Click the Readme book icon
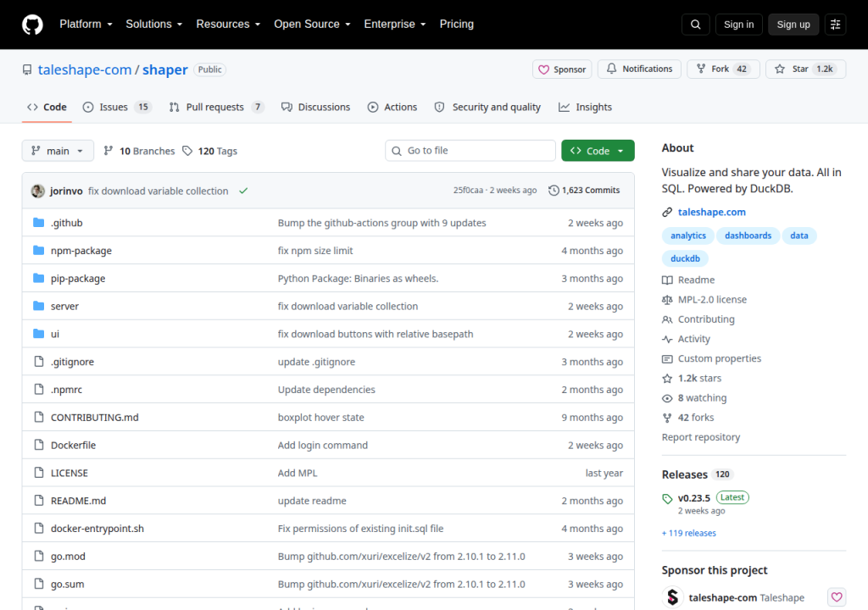The height and width of the screenshot is (610, 868). pyautogui.click(x=667, y=280)
